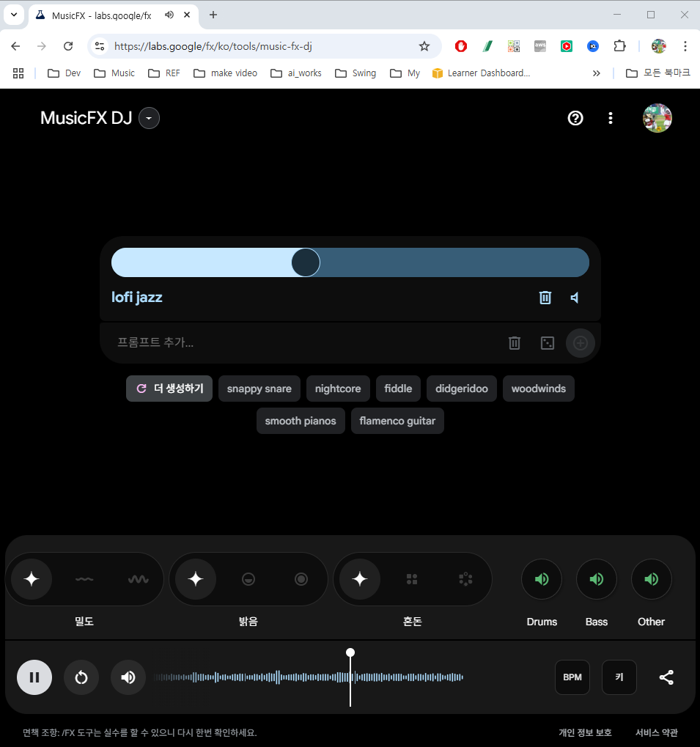
Task: Add the 'fiddle' suggestion chip
Action: click(x=398, y=389)
